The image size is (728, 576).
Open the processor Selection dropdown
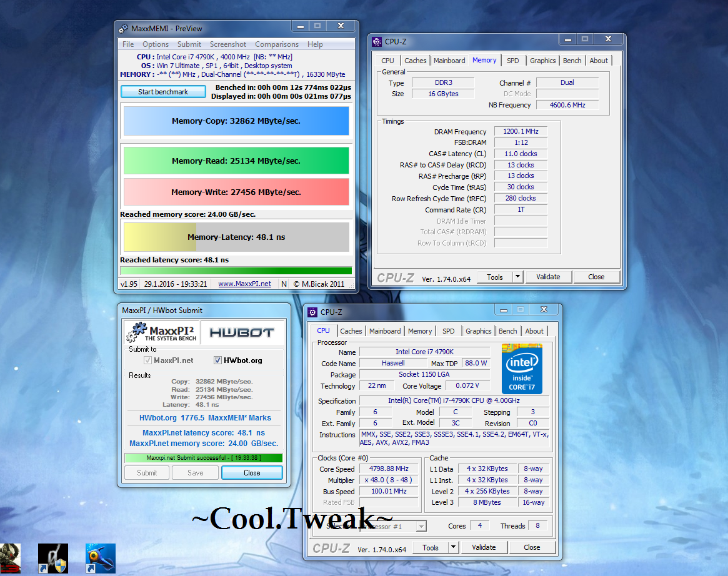[421, 527]
